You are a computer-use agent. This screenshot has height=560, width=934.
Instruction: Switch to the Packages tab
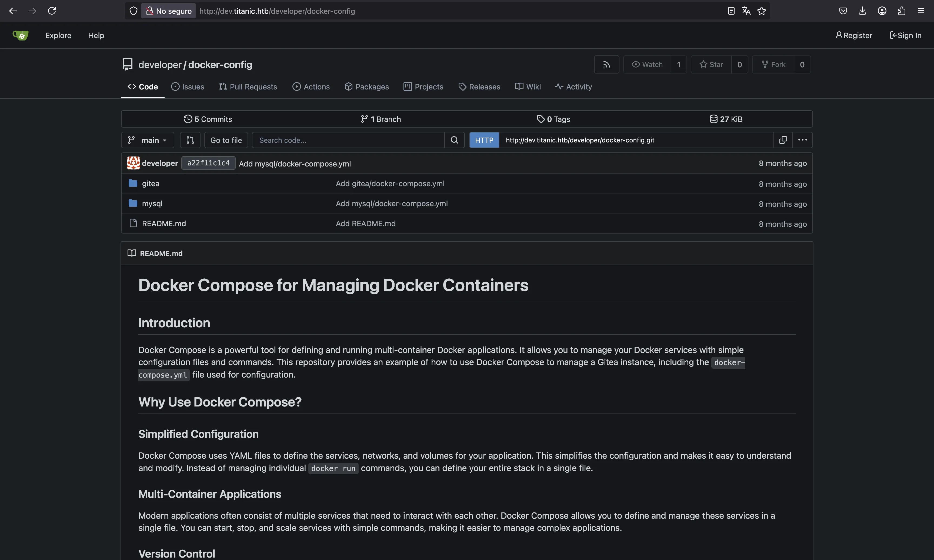[367, 87]
